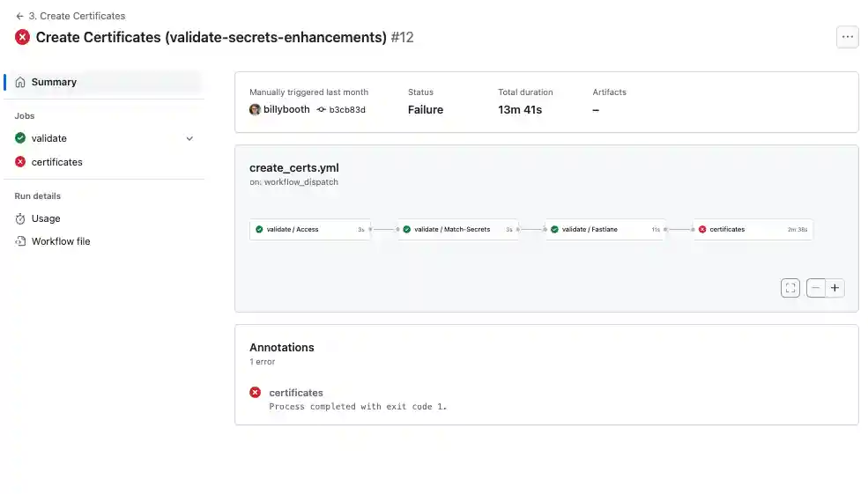Click the Summary home icon
This screenshot has width=868, height=494.
click(x=20, y=82)
